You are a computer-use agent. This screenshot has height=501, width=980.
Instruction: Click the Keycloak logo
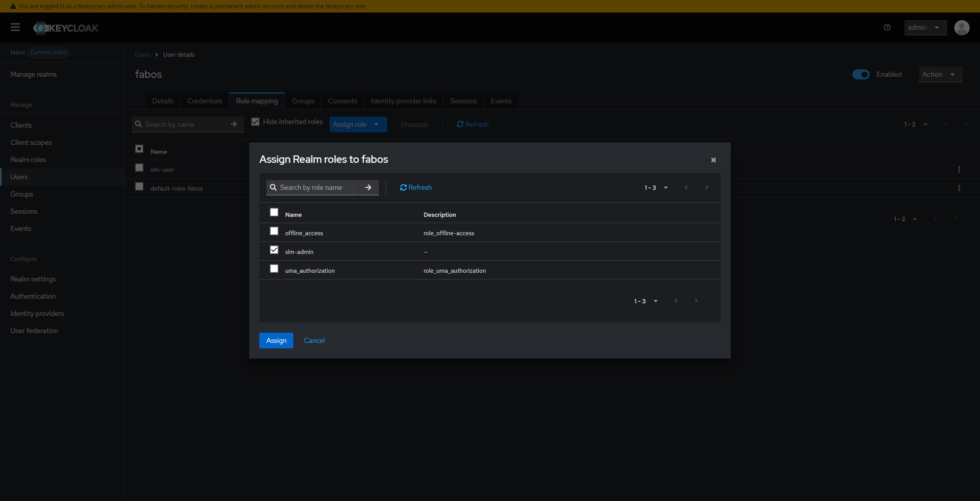click(x=65, y=27)
